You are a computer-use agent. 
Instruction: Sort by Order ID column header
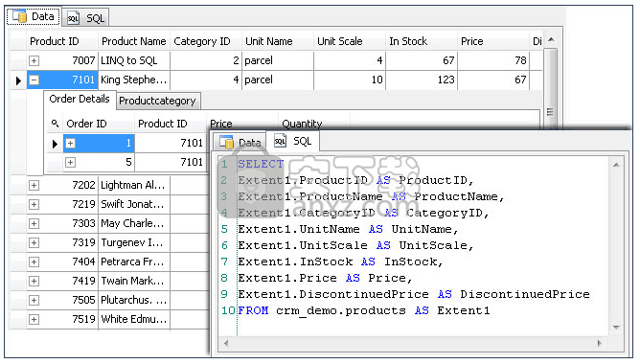(x=99, y=124)
